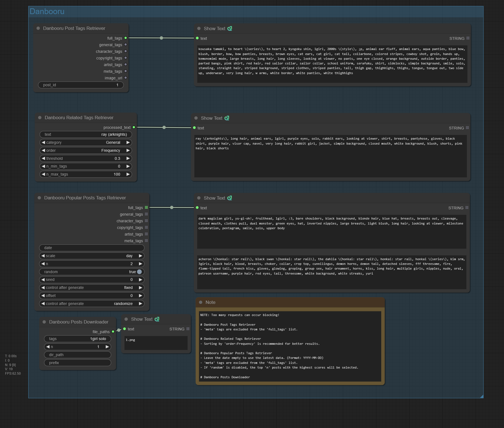Select previous scale option with left arrow
This screenshot has width=504, height=428.
coord(43,256)
